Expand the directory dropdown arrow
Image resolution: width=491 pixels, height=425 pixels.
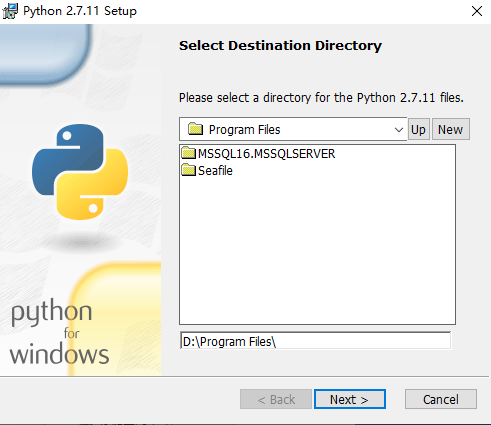[399, 130]
